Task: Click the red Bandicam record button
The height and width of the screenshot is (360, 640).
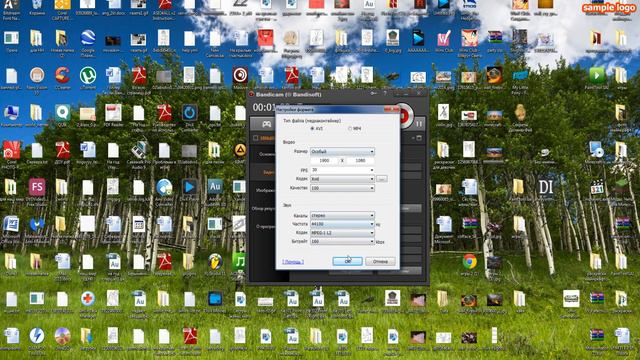Action: (404, 116)
